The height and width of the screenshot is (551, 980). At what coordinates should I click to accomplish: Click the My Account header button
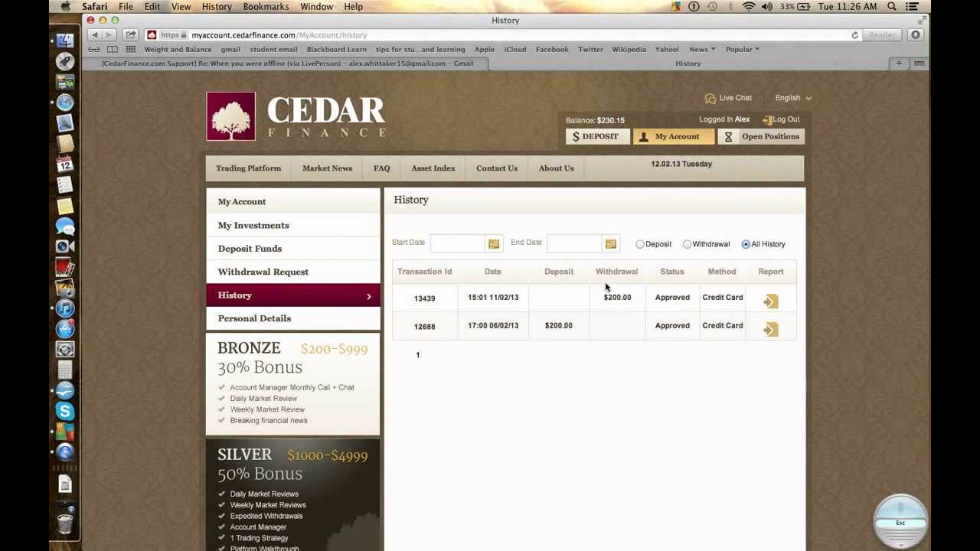click(674, 136)
